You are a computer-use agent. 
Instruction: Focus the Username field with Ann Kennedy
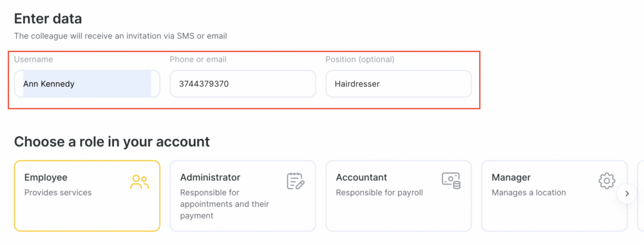(87, 84)
